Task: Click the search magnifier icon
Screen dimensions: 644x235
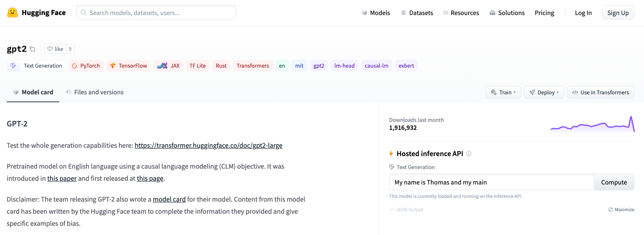Action: pyautogui.click(x=84, y=13)
